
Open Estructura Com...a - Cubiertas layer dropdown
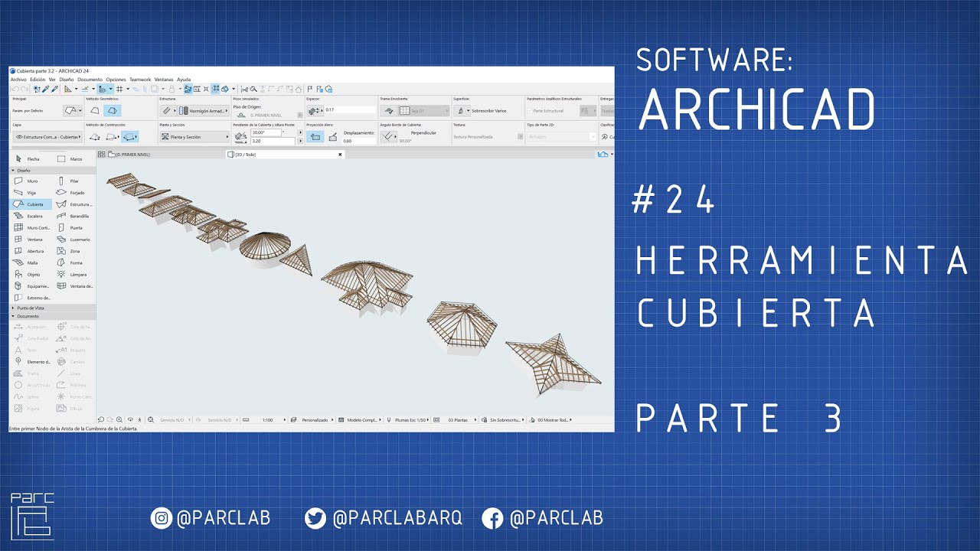[47, 137]
